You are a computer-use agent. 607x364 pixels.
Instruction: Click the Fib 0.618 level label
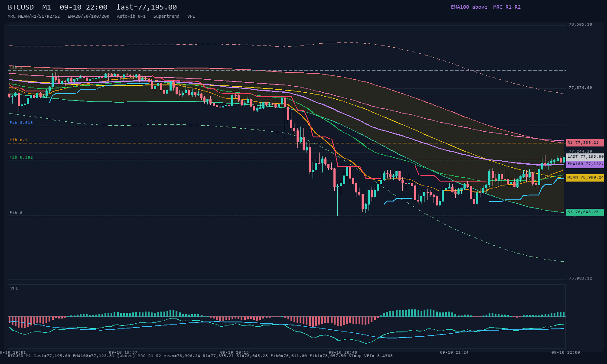point(21,123)
